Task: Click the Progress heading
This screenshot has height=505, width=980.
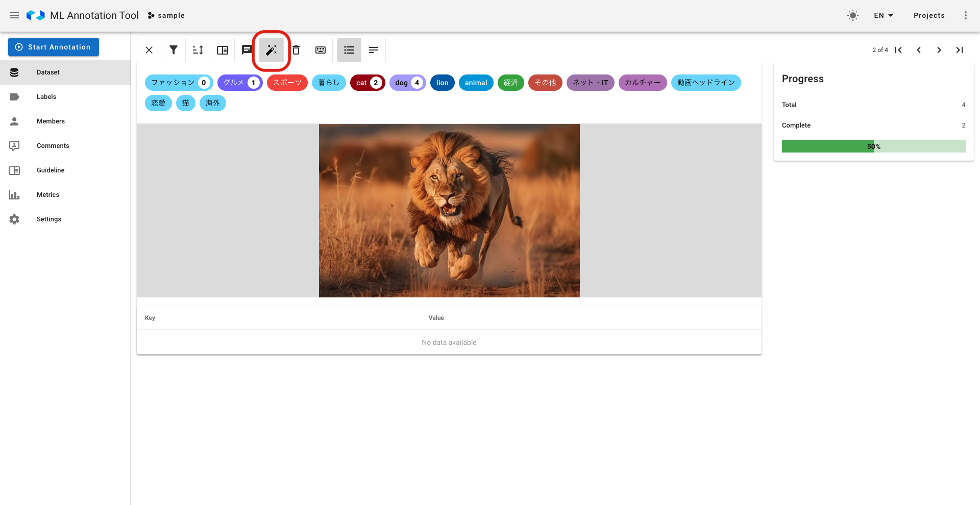Action: tap(803, 79)
